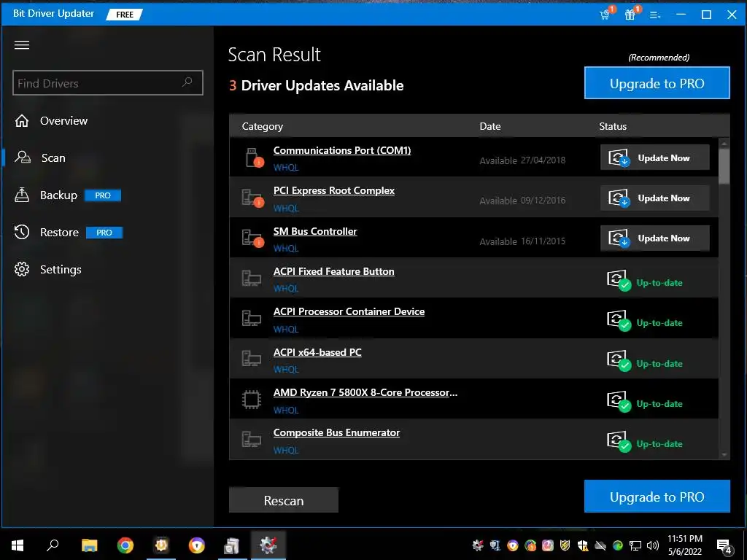This screenshot has height=560, width=747.
Task: Click the ACPI Fixed Feature Button up-to-date icon
Action: pos(619,280)
